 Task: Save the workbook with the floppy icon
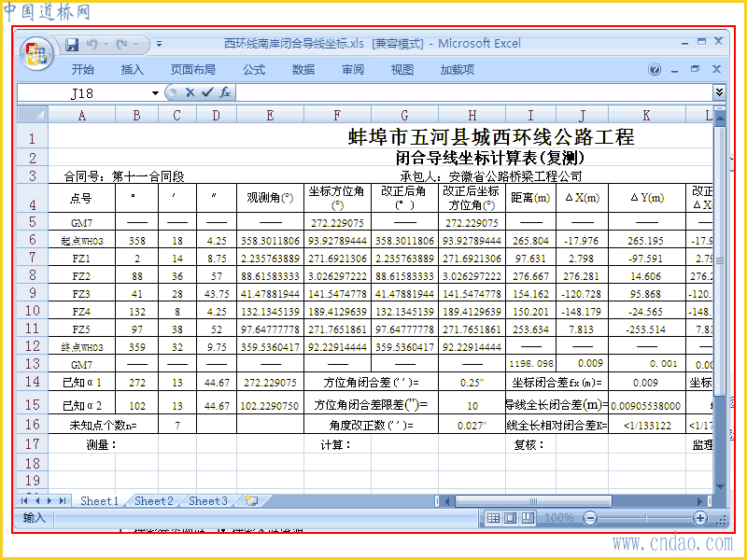(72, 45)
